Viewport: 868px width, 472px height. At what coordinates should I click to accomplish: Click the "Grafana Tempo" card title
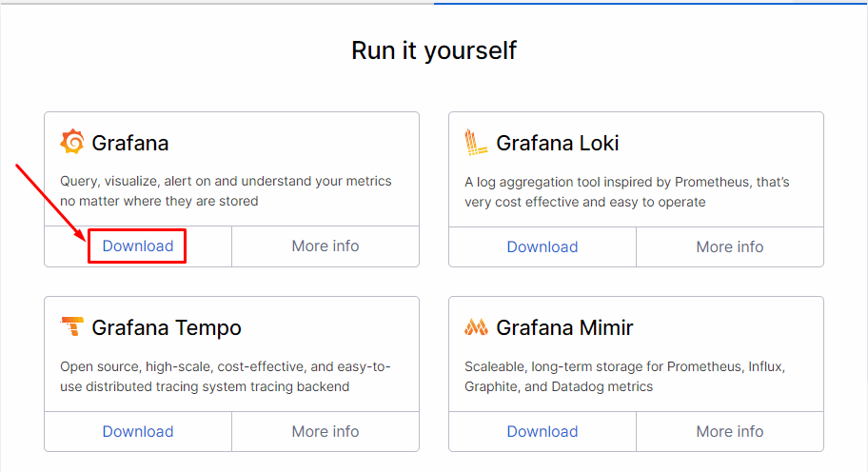(167, 327)
